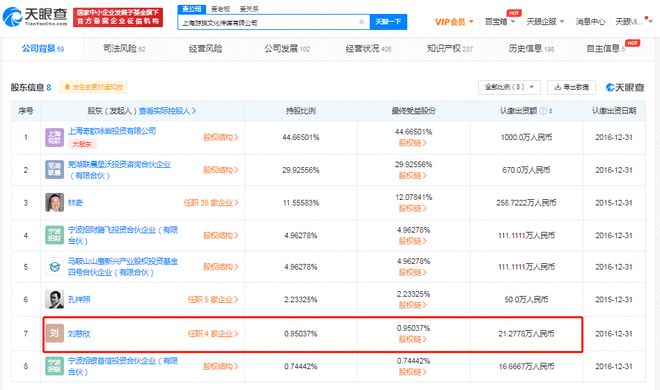Image resolution: width=660 pixels, height=390 pixels.
Task: Open the 全部比例 (8) filter dropdown
Action: point(509,87)
